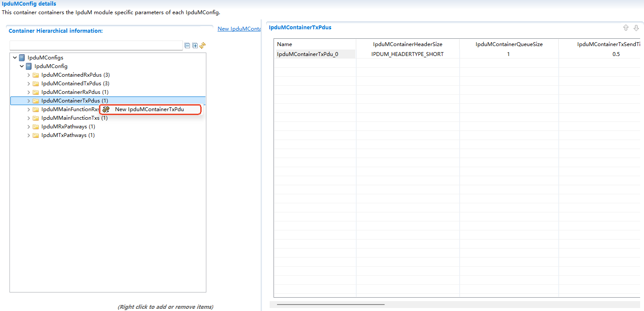Image resolution: width=644 pixels, height=311 pixels.
Task: Click the expand-all tree icon
Action: (x=195, y=45)
